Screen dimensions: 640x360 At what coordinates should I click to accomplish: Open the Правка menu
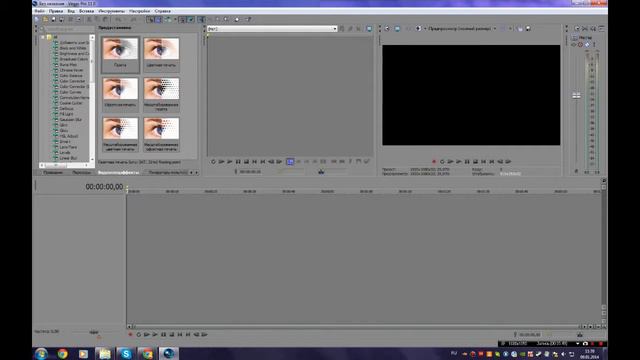tap(56, 11)
